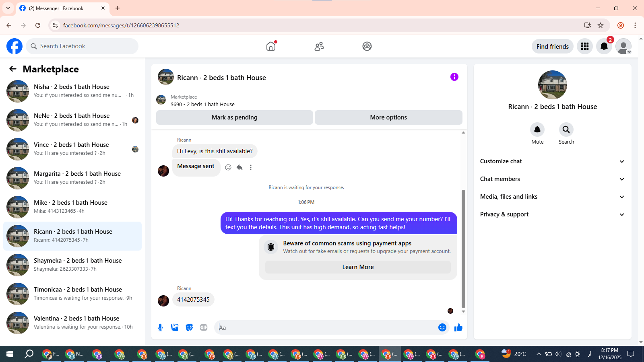The width and height of the screenshot is (644, 362).
Task: Expand the Chat members section
Action: pos(552,179)
